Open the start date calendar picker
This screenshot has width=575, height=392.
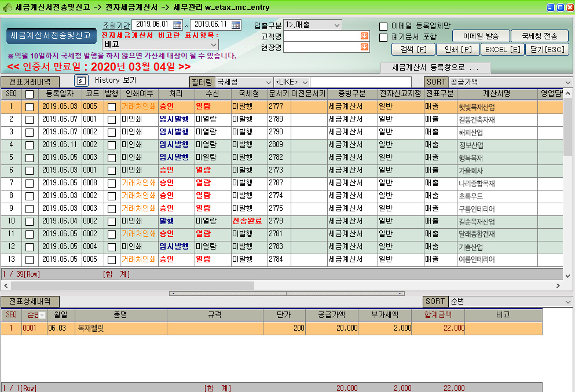[x=177, y=24]
